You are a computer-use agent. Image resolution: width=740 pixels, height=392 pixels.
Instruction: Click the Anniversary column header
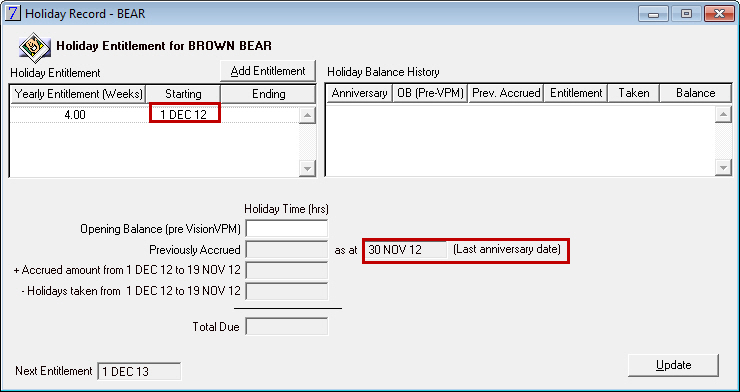[x=359, y=93]
